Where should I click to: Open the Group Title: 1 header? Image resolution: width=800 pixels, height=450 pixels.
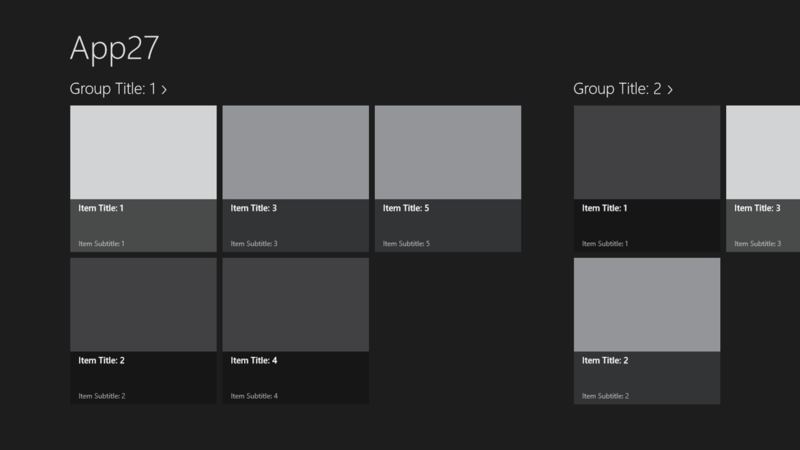pyautogui.click(x=118, y=89)
